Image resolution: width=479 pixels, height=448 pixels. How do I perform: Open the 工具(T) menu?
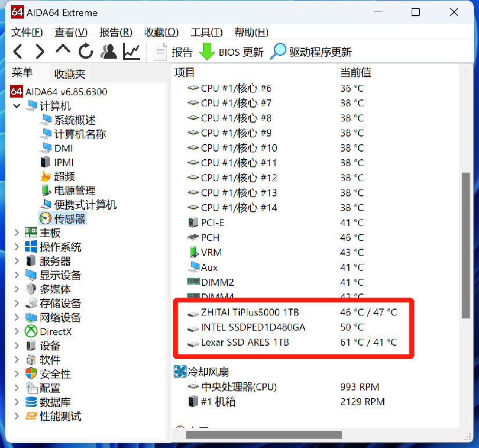pos(207,33)
